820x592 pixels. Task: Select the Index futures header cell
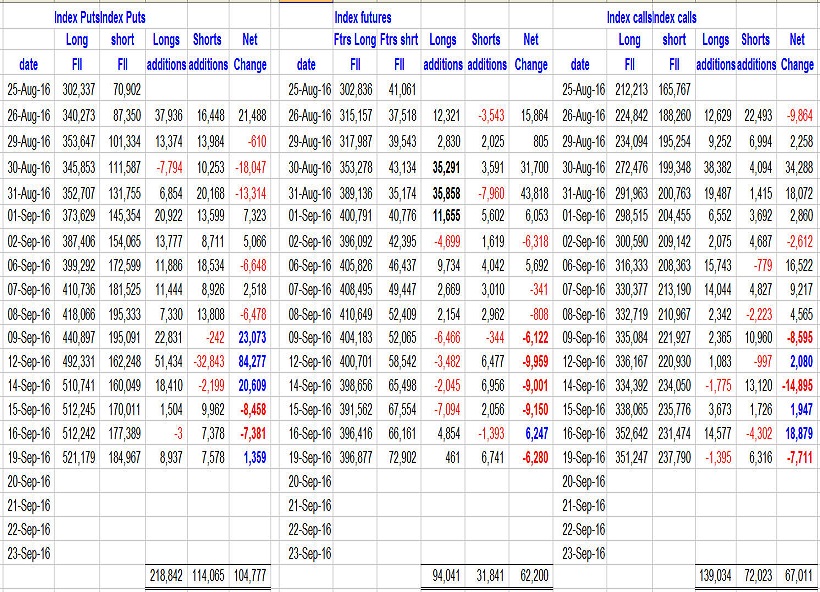tap(363, 17)
